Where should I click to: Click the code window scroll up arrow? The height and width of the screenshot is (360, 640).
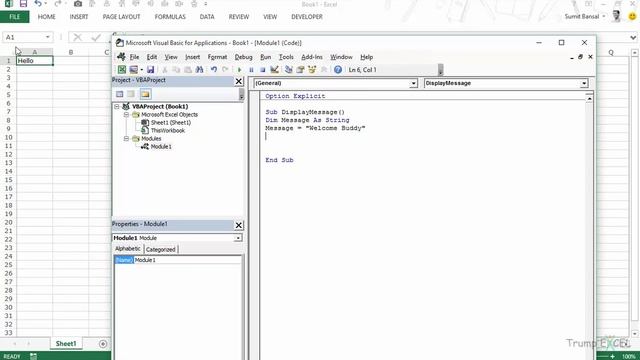click(x=589, y=99)
